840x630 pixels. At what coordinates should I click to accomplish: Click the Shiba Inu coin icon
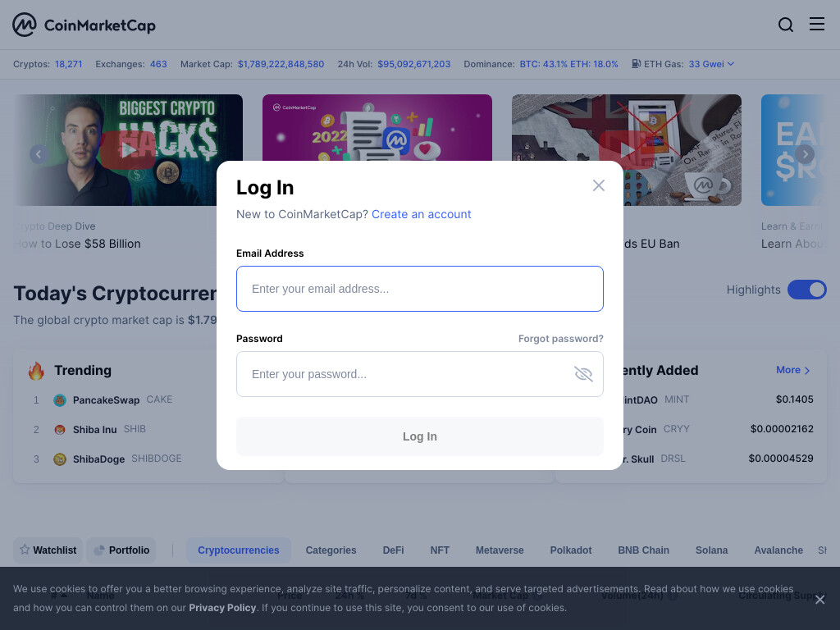click(59, 430)
